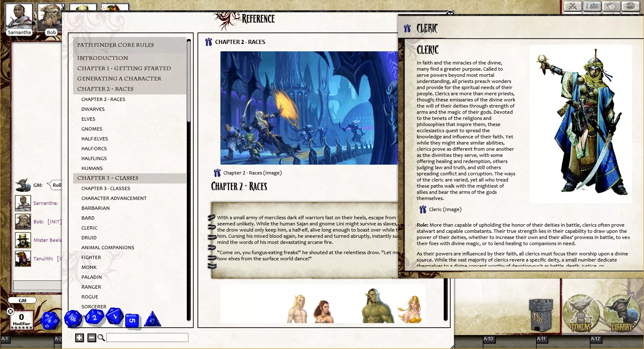Open the Half-Orcs reference page
The image size is (644, 349).
point(94,149)
